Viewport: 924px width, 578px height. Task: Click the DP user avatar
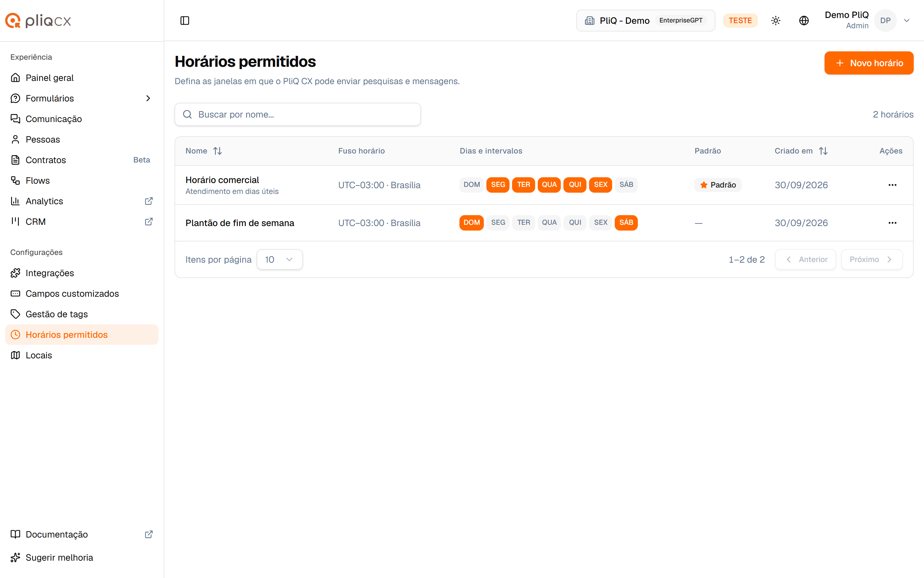click(x=886, y=21)
